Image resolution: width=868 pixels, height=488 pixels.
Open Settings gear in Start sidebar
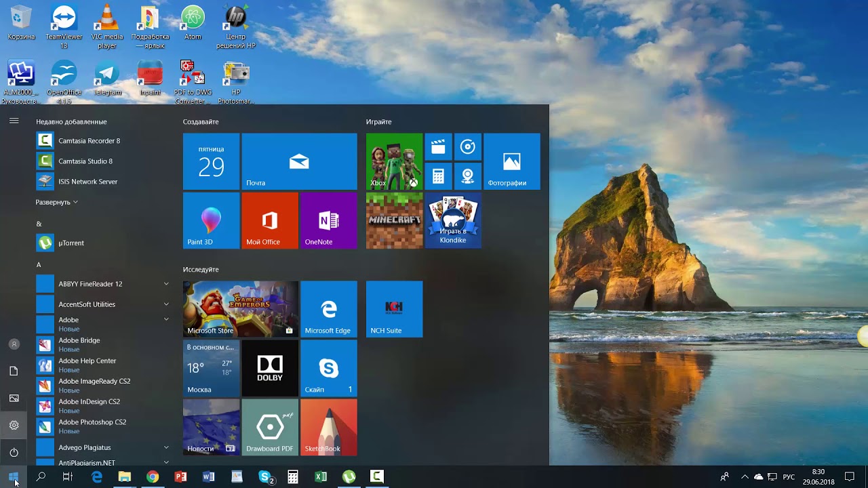14,425
